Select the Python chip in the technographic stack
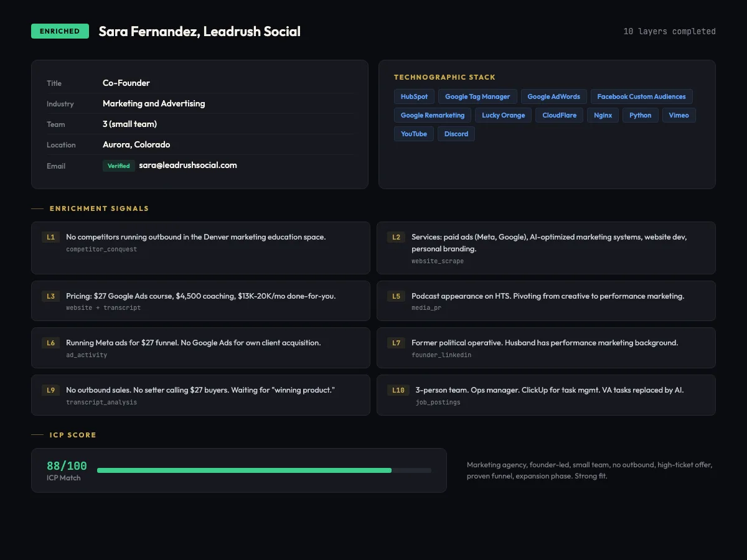 point(640,115)
